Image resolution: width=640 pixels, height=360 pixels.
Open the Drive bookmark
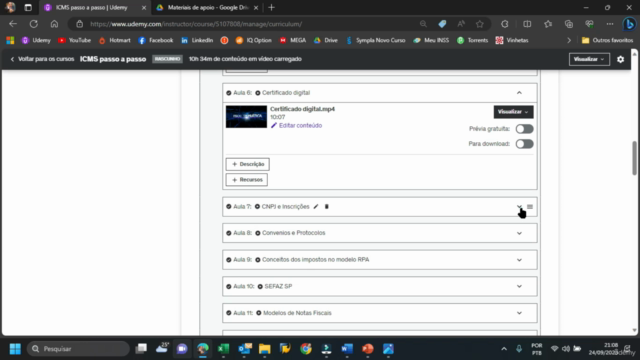coord(326,40)
